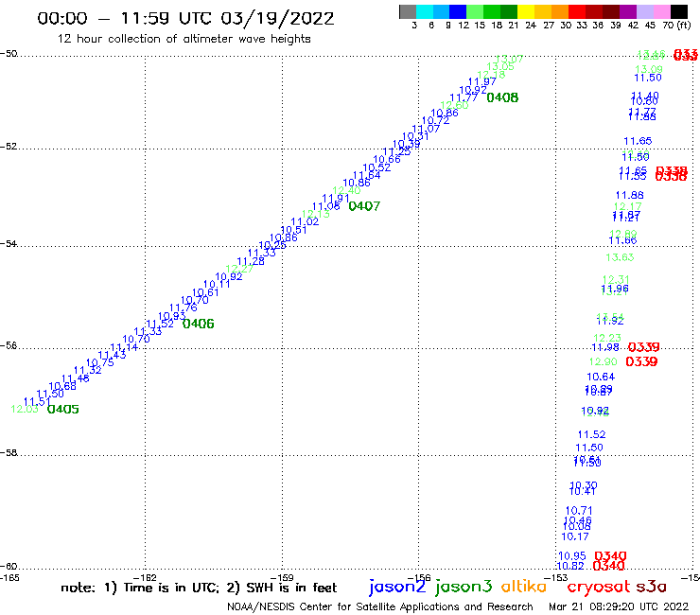Click the -58 latitude axis label
The width and height of the screenshot is (700, 615).
tap(9, 453)
